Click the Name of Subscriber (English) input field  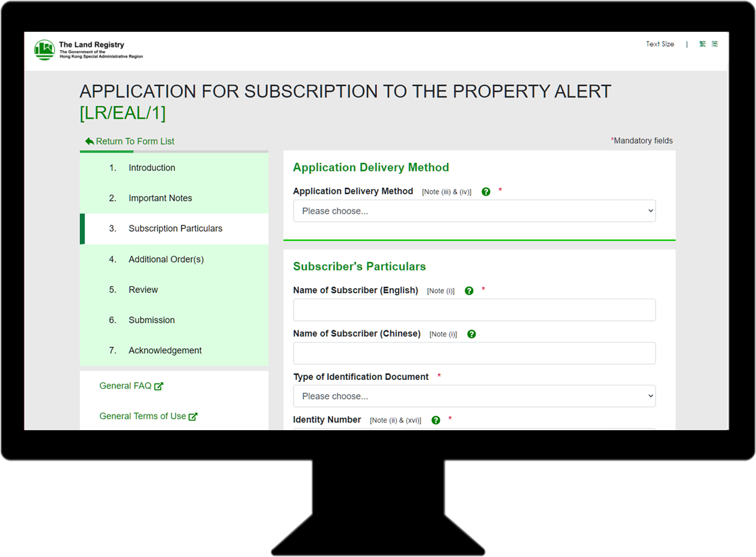pyautogui.click(x=473, y=309)
